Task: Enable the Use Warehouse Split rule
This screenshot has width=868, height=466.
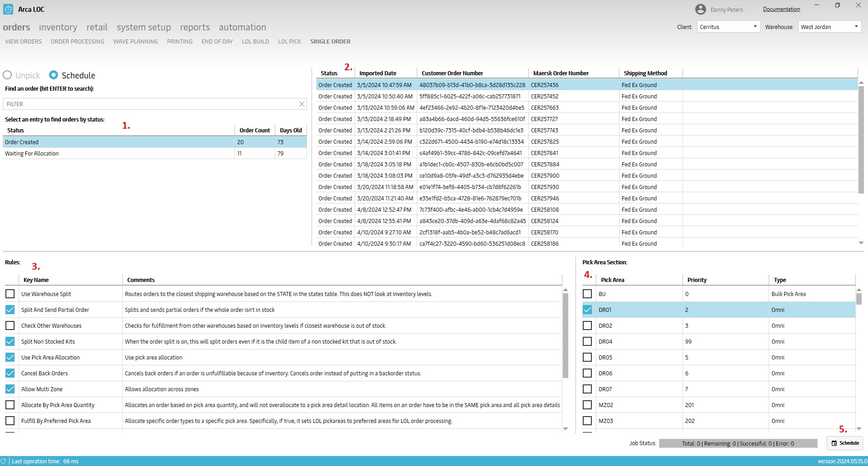Action: [x=10, y=294]
